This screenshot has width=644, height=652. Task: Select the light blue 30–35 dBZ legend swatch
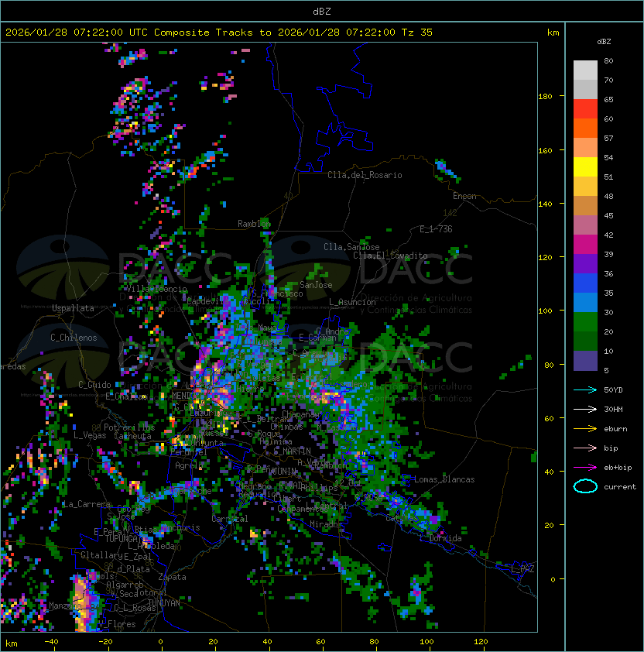[x=585, y=303]
